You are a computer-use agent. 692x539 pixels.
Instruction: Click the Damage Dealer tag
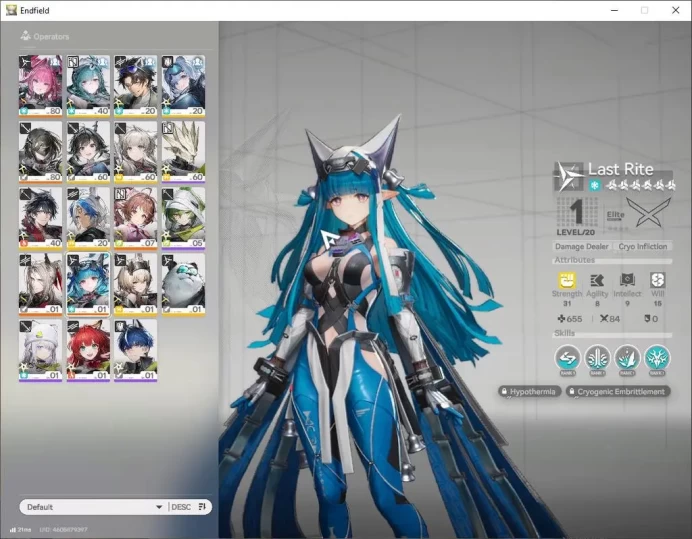(x=582, y=246)
